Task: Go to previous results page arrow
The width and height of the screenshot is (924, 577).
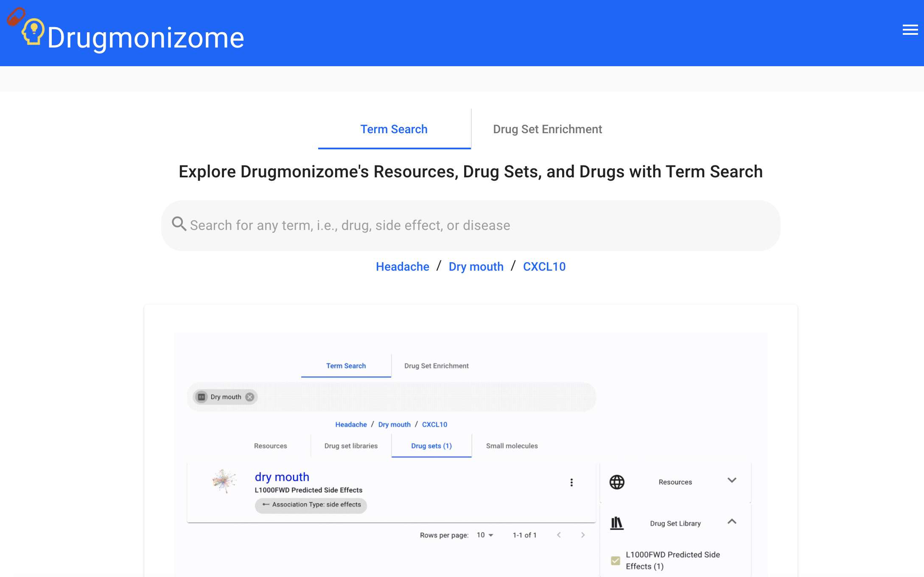Action: (x=559, y=535)
